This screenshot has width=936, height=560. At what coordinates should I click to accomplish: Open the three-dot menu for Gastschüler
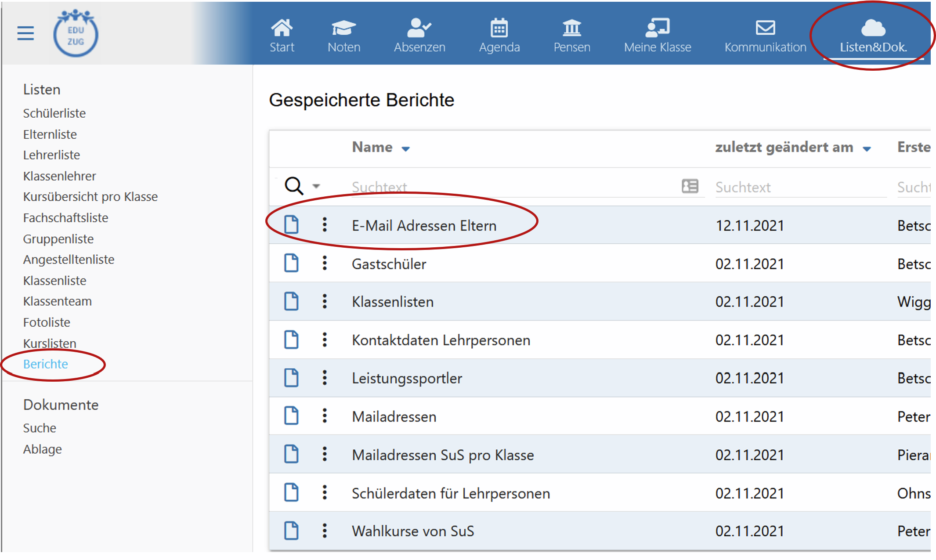pos(325,263)
